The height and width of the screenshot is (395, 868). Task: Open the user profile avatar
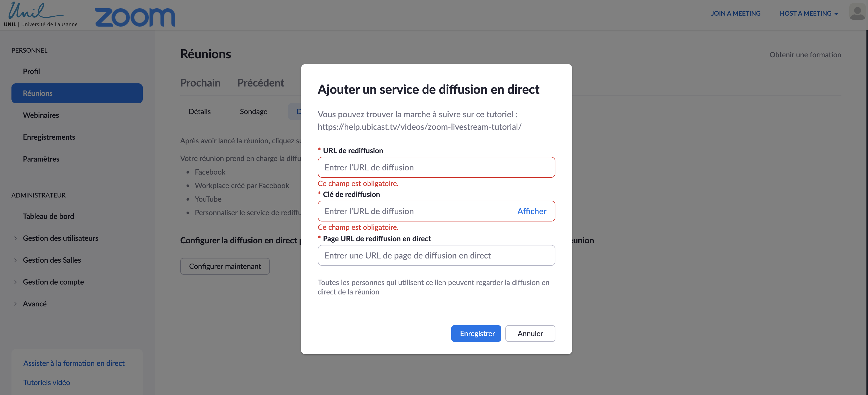(x=857, y=13)
